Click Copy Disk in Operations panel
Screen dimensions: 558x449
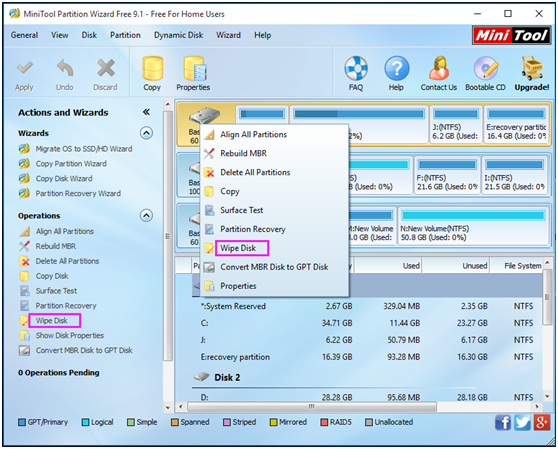(x=43, y=276)
